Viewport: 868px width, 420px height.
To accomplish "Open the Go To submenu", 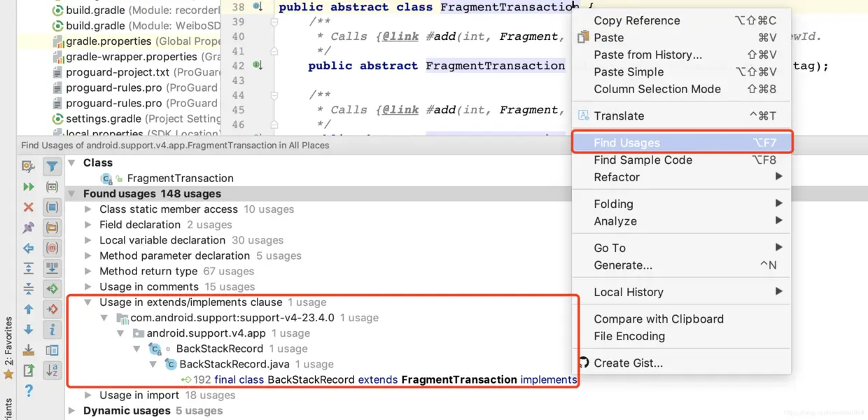I will (x=682, y=248).
